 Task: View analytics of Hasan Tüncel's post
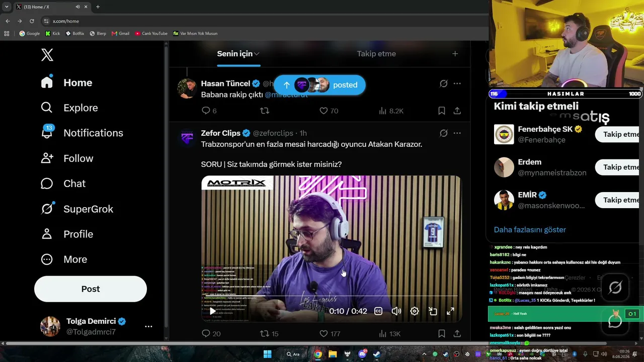tap(391, 111)
